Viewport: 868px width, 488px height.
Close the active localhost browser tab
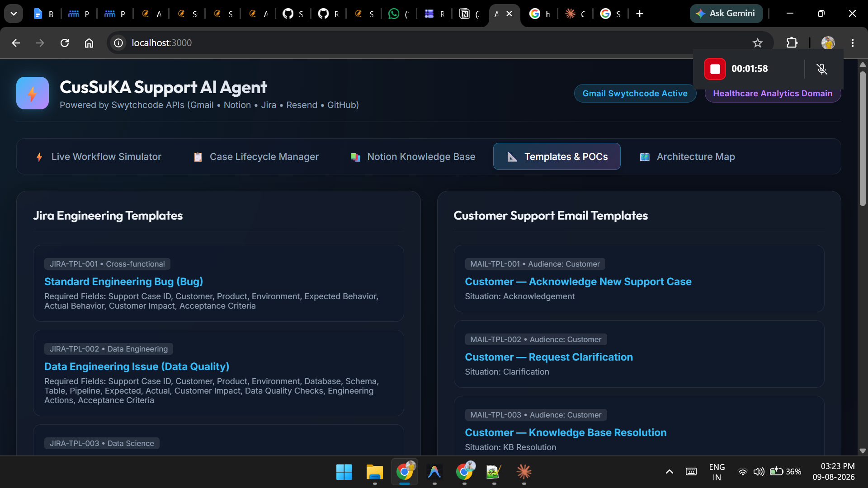point(509,14)
